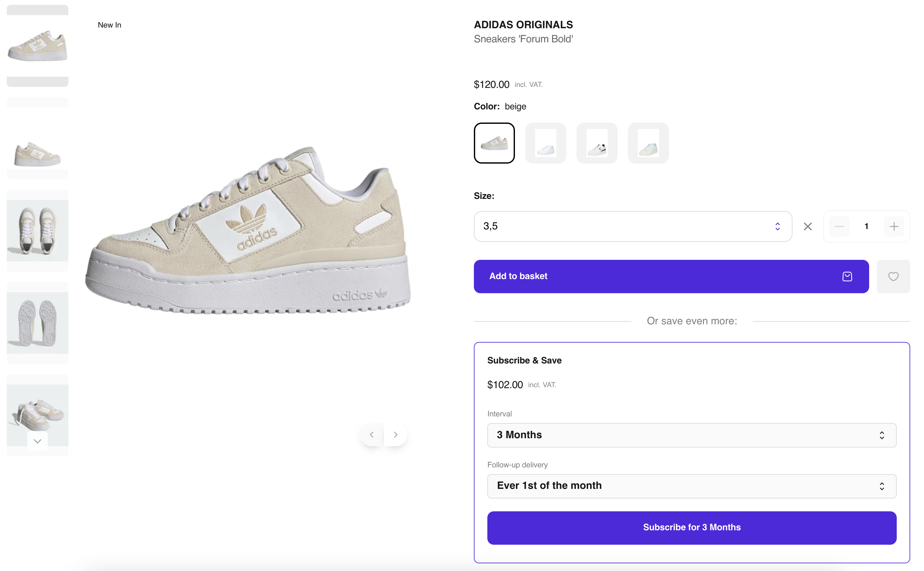View the top-down pair sneaker thumbnail

38,230
